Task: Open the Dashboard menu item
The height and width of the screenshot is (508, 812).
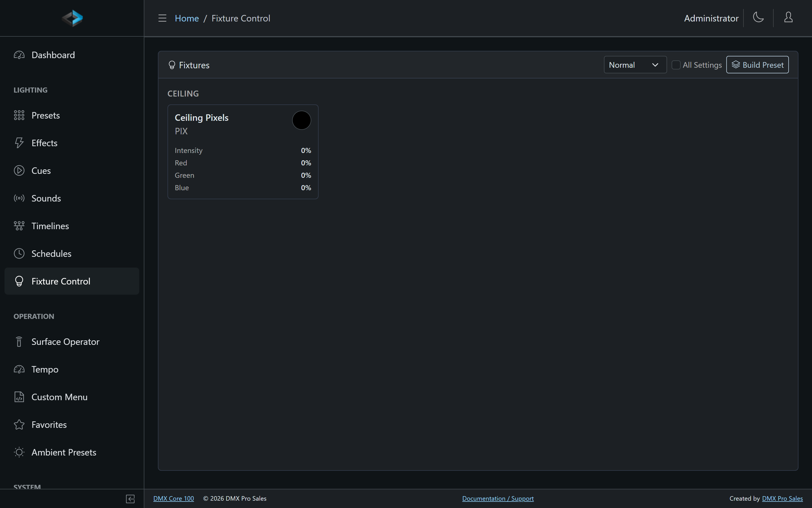Action: pyautogui.click(x=72, y=55)
